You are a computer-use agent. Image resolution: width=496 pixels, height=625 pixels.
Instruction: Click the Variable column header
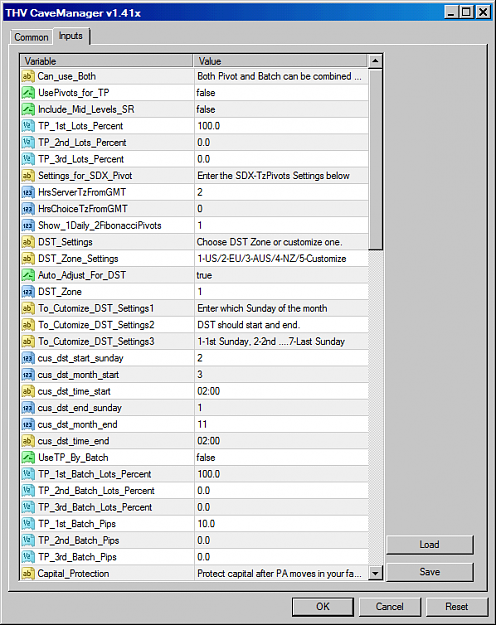point(106,61)
